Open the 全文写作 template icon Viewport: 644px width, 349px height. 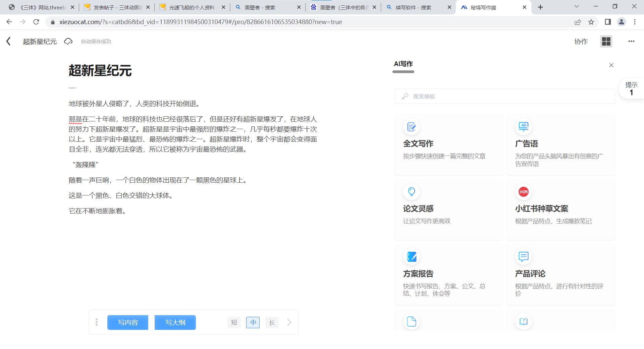coord(412,127)
